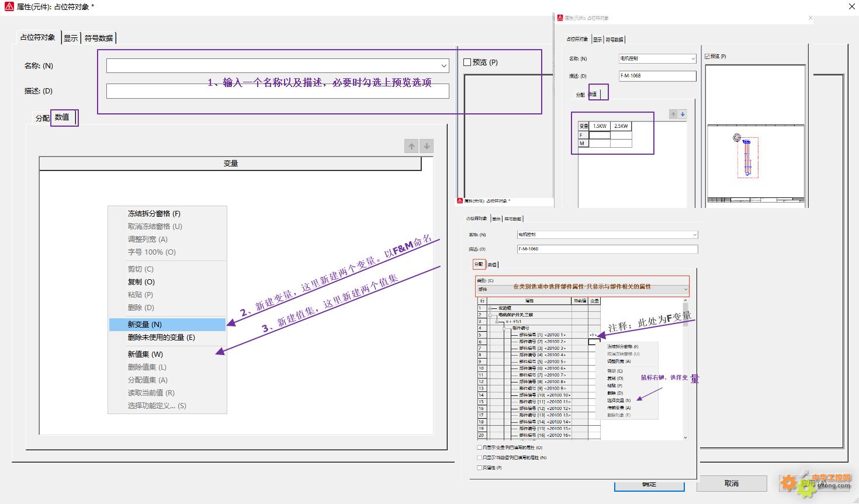
Task: Select 部件编号 [1] <20100 1> row
Action: coord(542,335)
